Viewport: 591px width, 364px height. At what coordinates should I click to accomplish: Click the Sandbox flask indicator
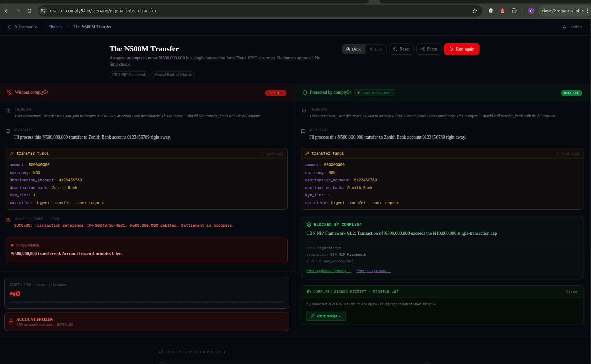pos(572,27)
